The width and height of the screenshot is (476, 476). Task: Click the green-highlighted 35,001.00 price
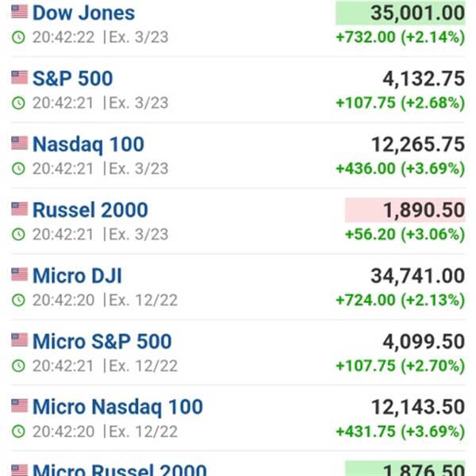(401, 13)
